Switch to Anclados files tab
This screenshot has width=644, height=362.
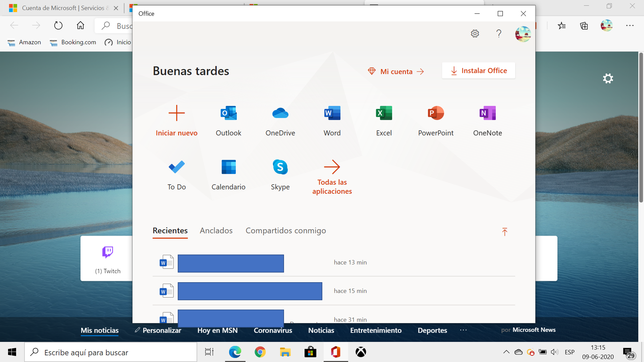pos(216,230)
